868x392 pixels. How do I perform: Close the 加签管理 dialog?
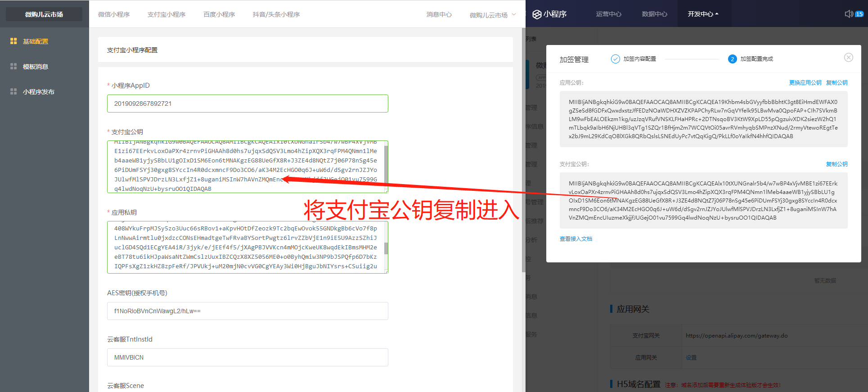coord(849,57)
